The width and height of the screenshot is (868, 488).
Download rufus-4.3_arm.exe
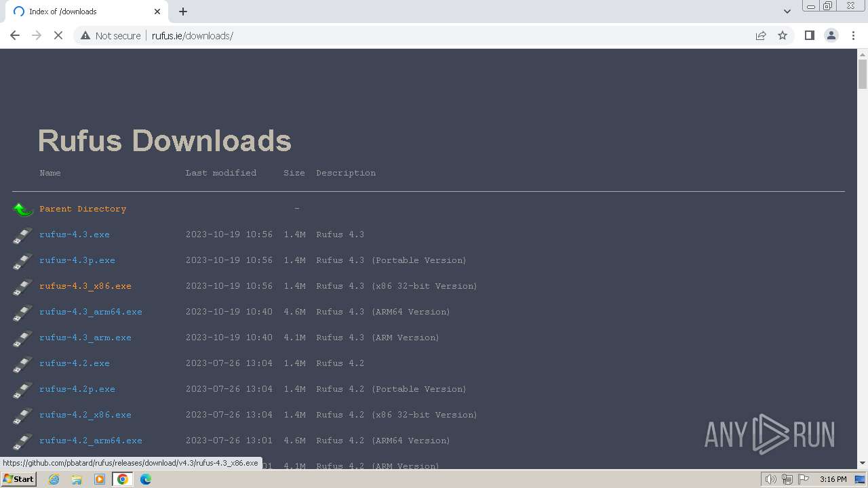[x=85, y=338]
